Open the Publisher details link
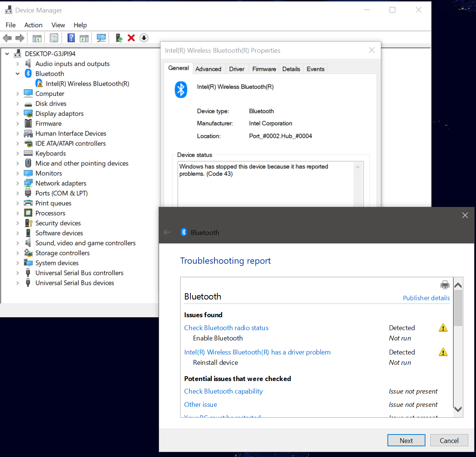Viewport: 476px width, 457px height. click(426, 298)
